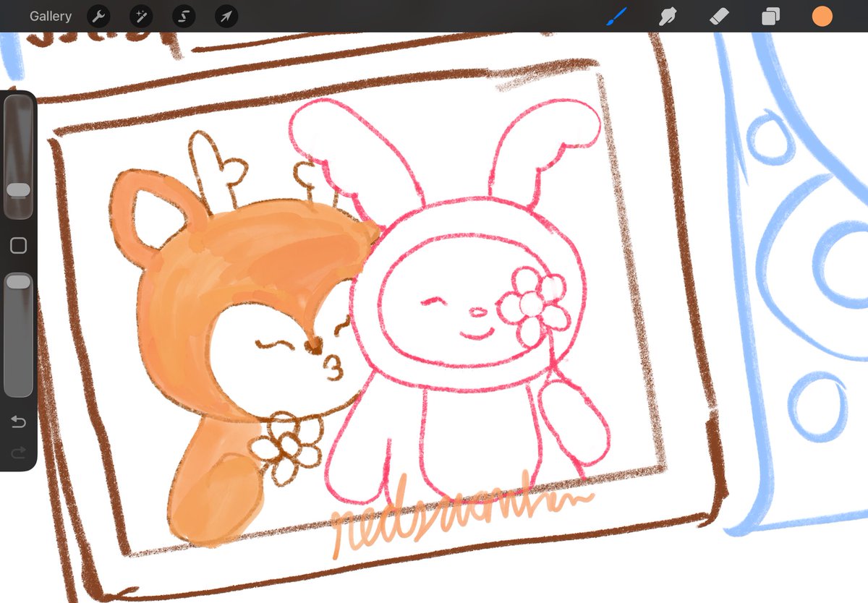868x603 pixels.
Task: Select the Eraser tool
Action: coord(720,16)
